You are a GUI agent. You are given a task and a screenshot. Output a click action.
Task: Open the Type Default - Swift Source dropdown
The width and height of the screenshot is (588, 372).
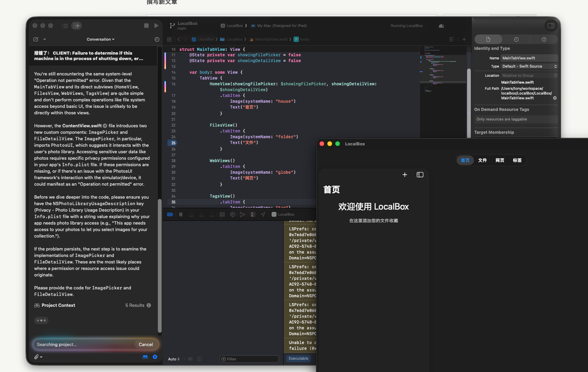529,66
